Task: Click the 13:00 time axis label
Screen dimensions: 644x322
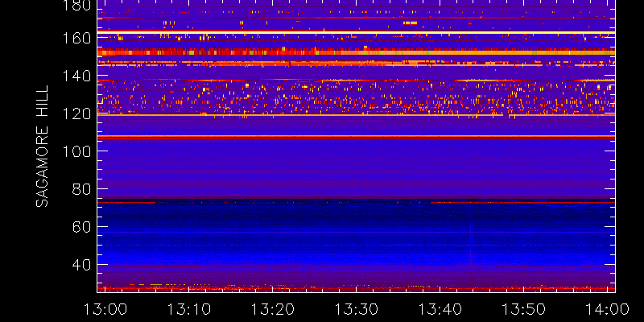Action: coord(105,309)
